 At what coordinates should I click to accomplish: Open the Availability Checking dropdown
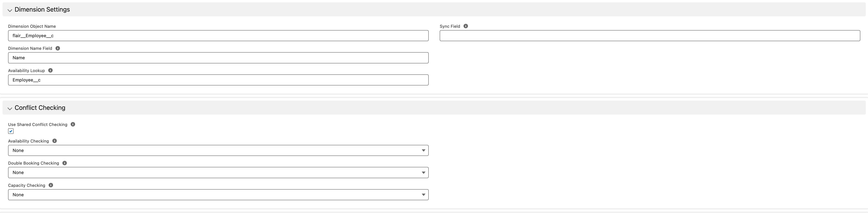(218, 150)
